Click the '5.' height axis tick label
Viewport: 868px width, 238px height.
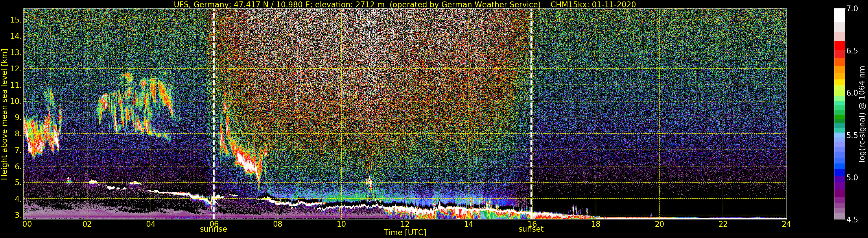tap(18, 183)
